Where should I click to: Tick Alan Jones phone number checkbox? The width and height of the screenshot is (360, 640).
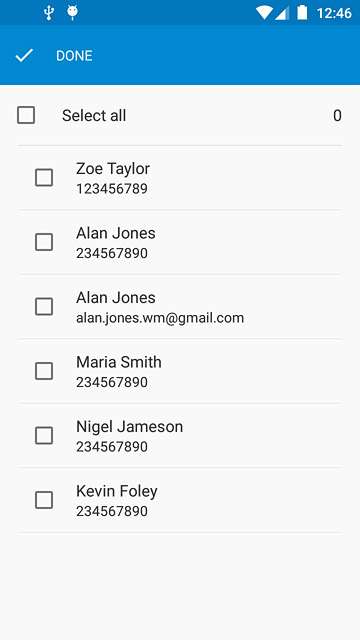coord(44,242)
